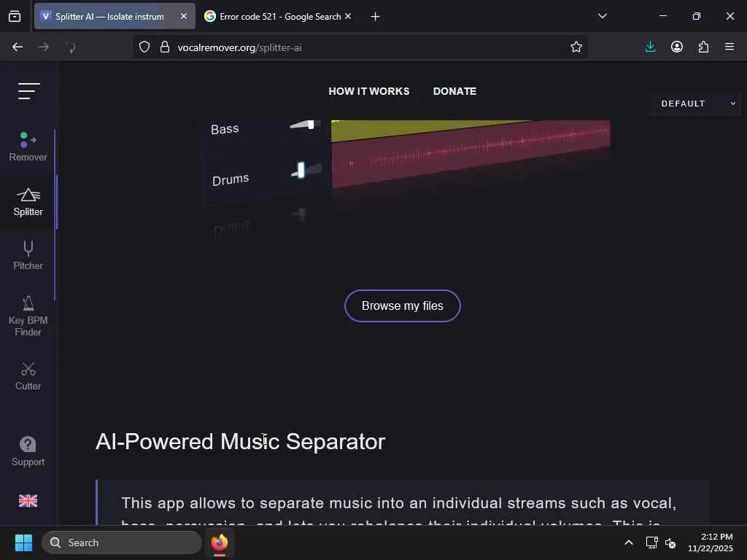Open Firefox extensions puzzle icon
The height and width of the screenshot is (560, 747).
tap(704, 47)
